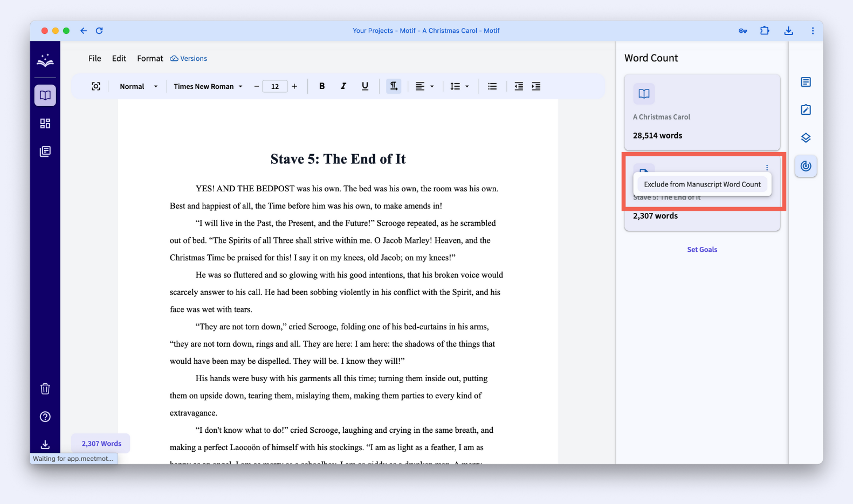Click the 2,307 words chapter count in panel
Image resolution: width=853 pixels, height=504 pixels.
655,216
